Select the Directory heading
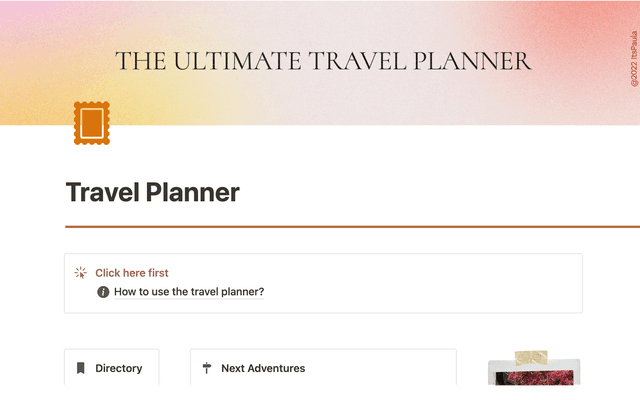Viewport: 640px width, 400px height. pyautogui.click(x=119, y=368)
